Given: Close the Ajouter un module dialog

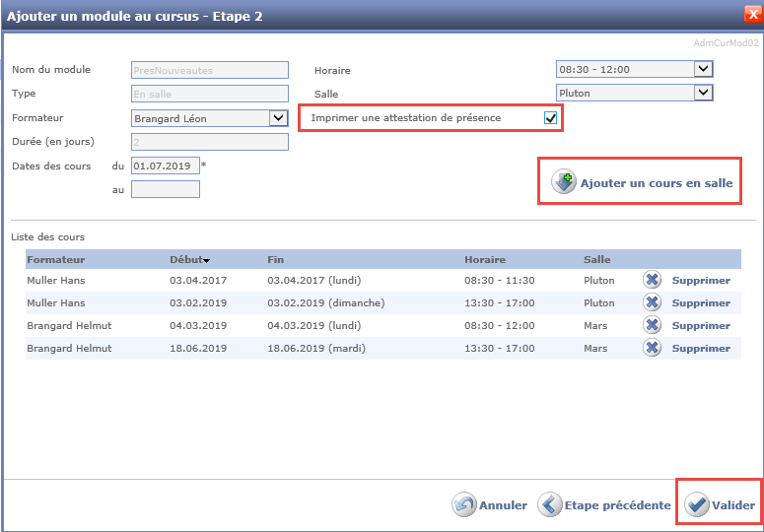Looking at the screenshot, I should coord(752,14).
